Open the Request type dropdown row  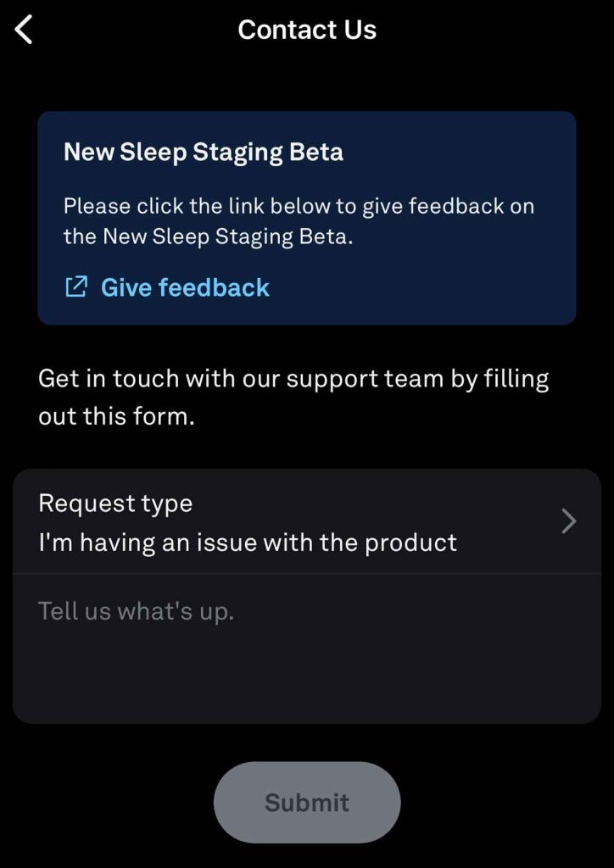(x=305, y=521)
